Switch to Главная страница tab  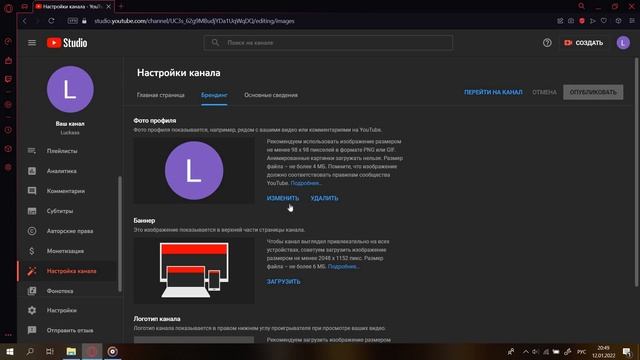161,95
